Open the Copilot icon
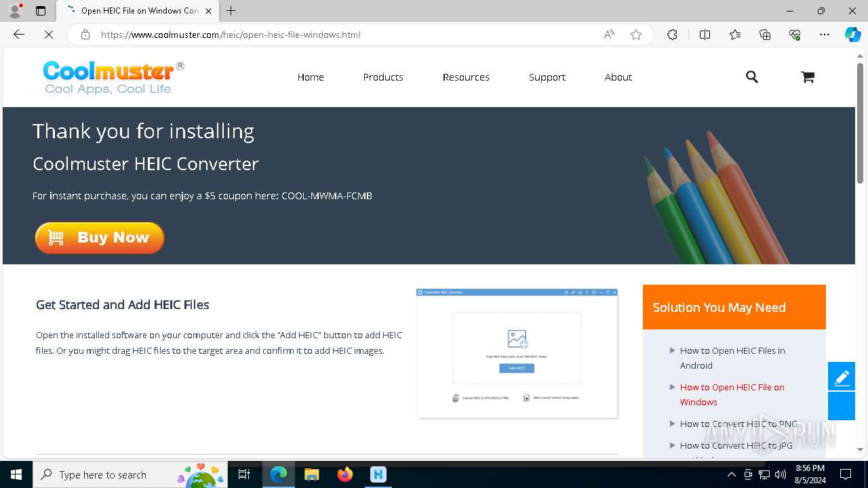 852,35
